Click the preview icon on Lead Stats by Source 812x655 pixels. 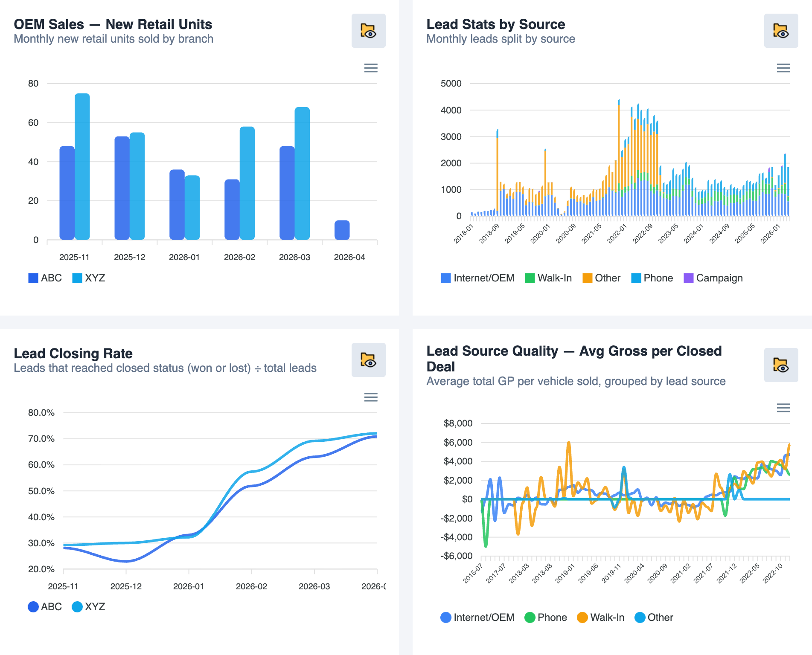click(781, 30)
